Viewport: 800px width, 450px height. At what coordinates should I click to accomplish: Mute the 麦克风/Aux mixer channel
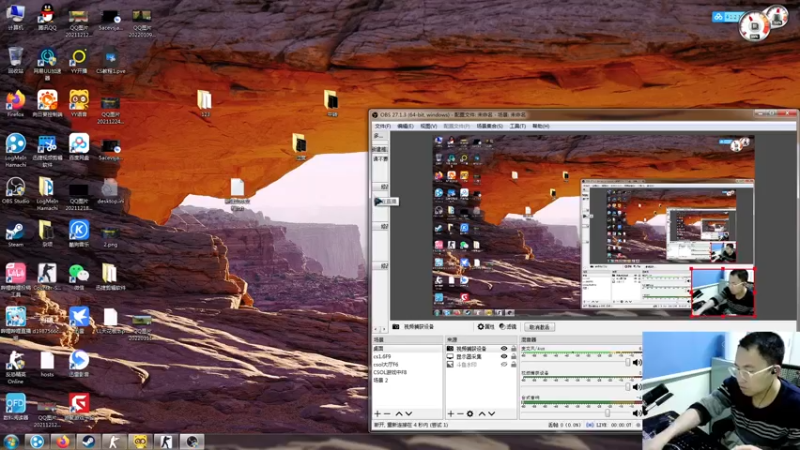(x=637, y=362)
